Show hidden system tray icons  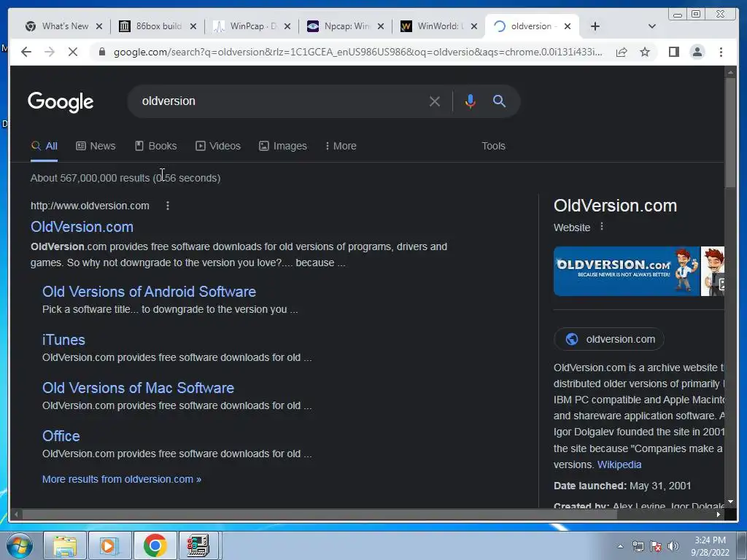point(620,546)
